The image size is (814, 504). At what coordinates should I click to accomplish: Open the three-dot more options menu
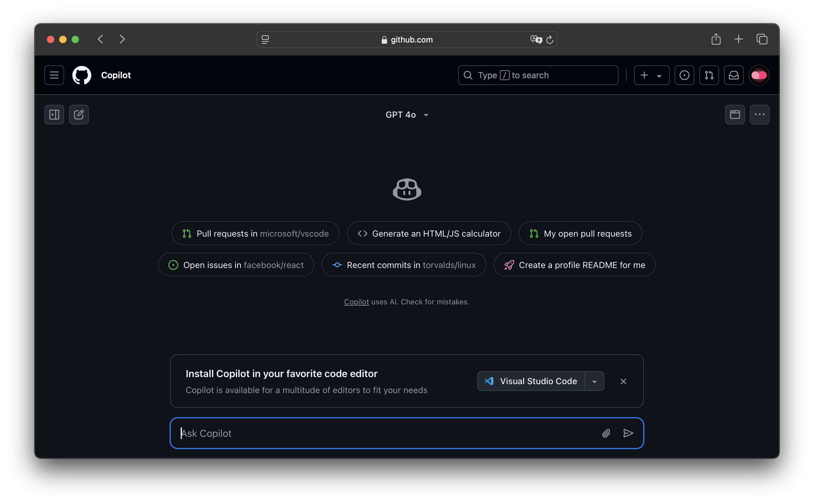click(760, 115)
